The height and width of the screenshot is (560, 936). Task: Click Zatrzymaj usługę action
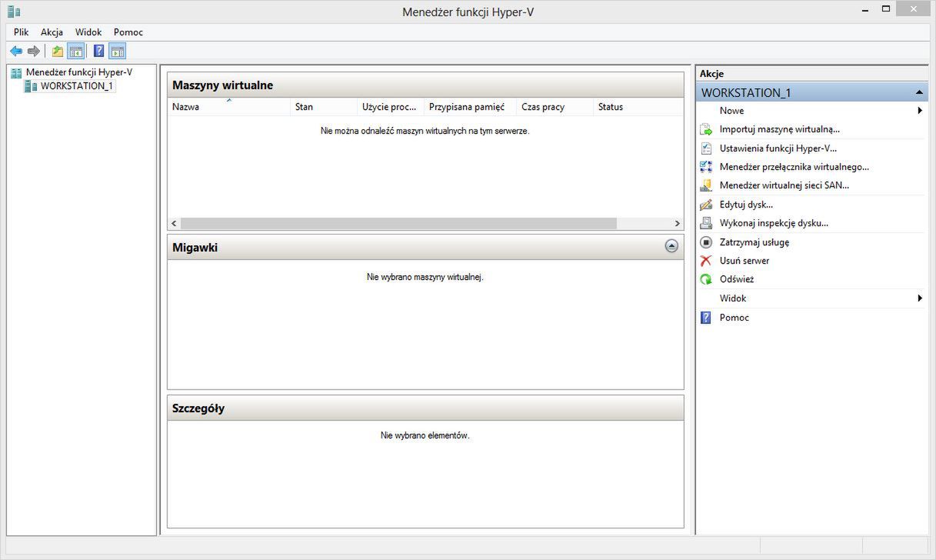tap(754, 242)
